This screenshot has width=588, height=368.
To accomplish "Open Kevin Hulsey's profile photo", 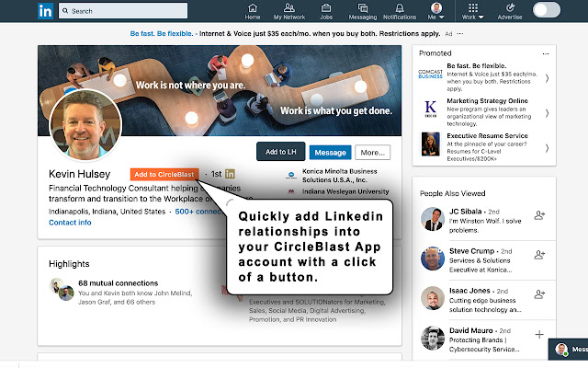I will click(85, 125).
